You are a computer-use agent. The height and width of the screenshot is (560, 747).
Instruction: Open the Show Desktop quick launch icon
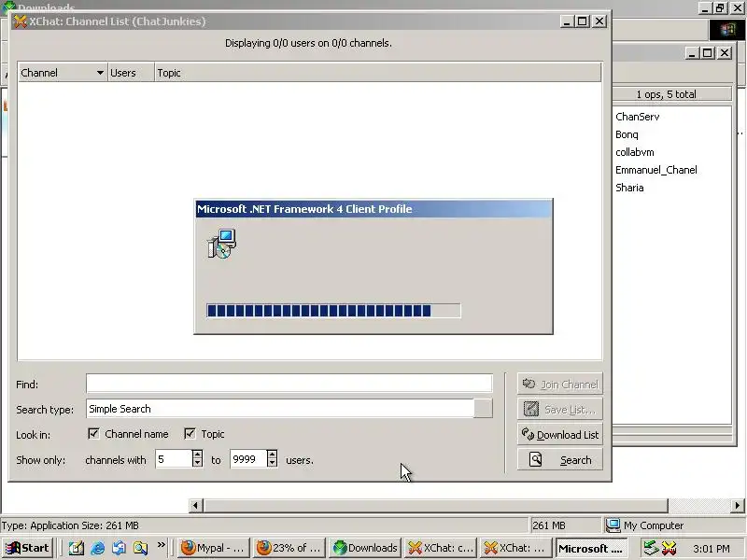[x=77, y=548]
